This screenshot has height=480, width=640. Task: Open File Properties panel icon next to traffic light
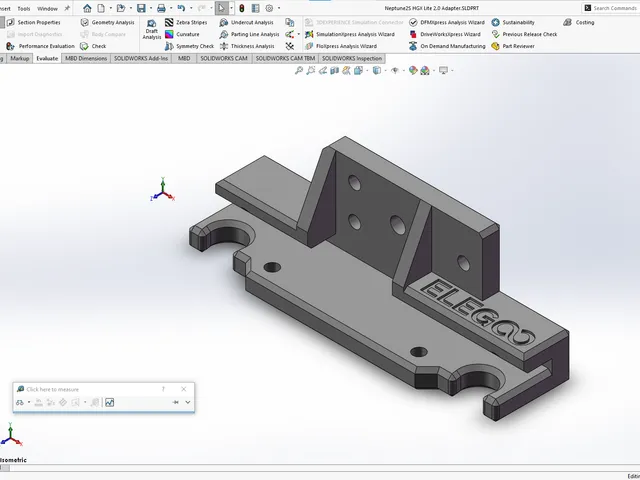(x=256, y=8)
